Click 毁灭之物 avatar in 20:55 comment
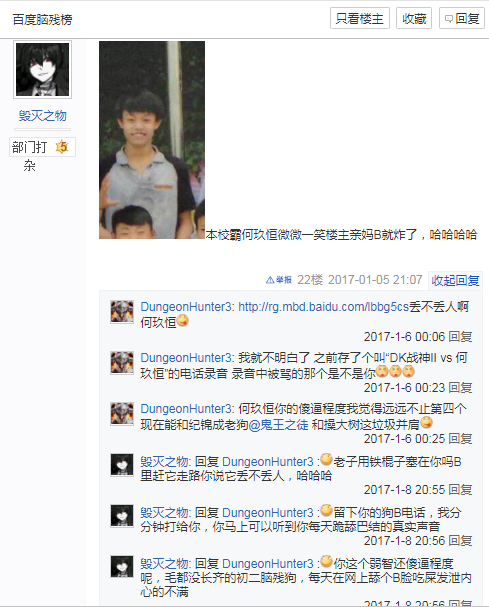Viewport: 489px width, 607px height. 122,465
